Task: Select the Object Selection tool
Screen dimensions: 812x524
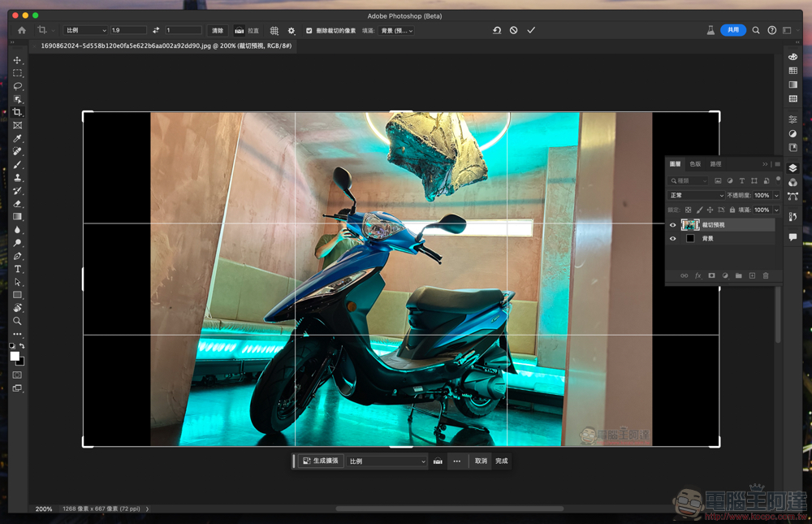Action: click(x=17, y=99)
